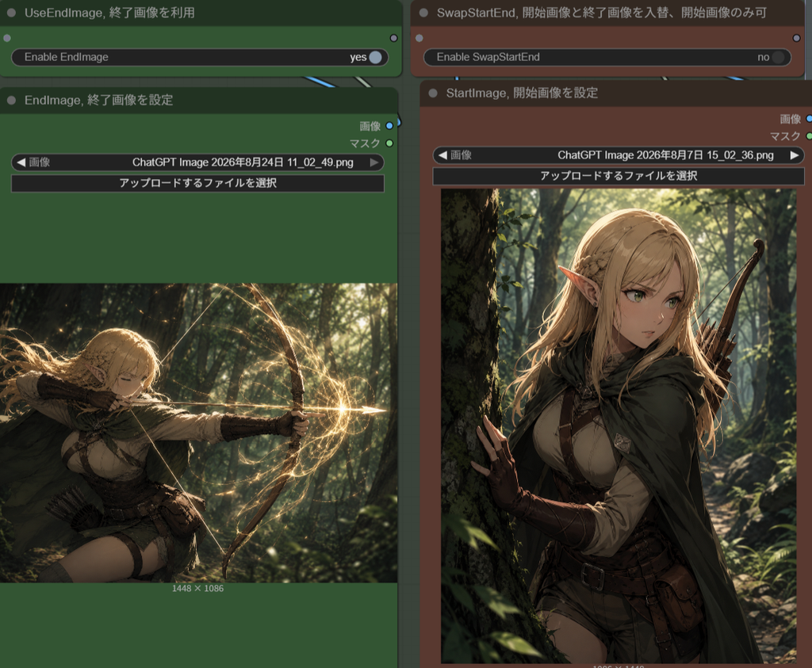This screenshot has width=812, height=668.
Task: Select next image in StartImage node
Action: (x=795, y=155)
